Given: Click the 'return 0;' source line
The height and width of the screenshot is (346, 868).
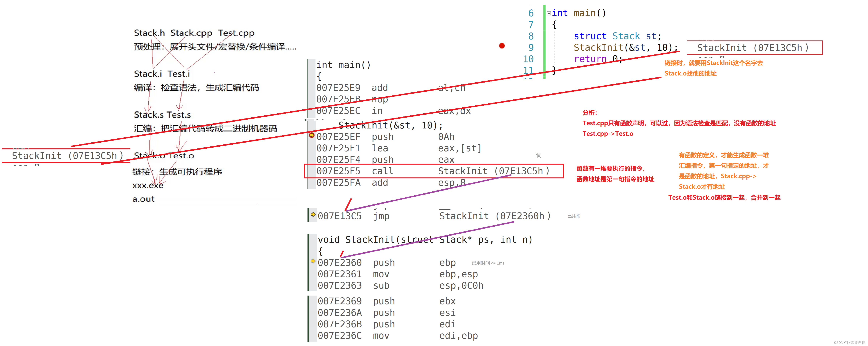Looking at the screenshot, I should click(x=598, y=59).
